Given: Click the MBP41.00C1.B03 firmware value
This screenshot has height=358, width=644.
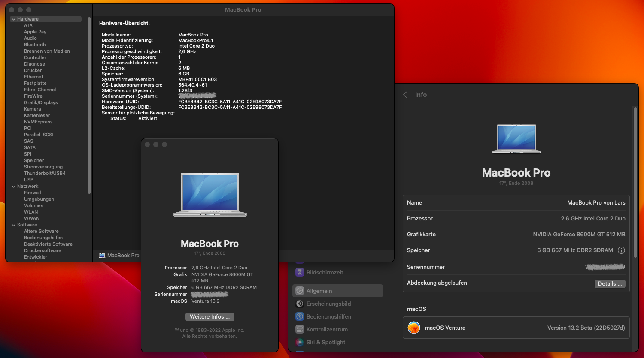Looking at the screenshot, I should point(197,79).
